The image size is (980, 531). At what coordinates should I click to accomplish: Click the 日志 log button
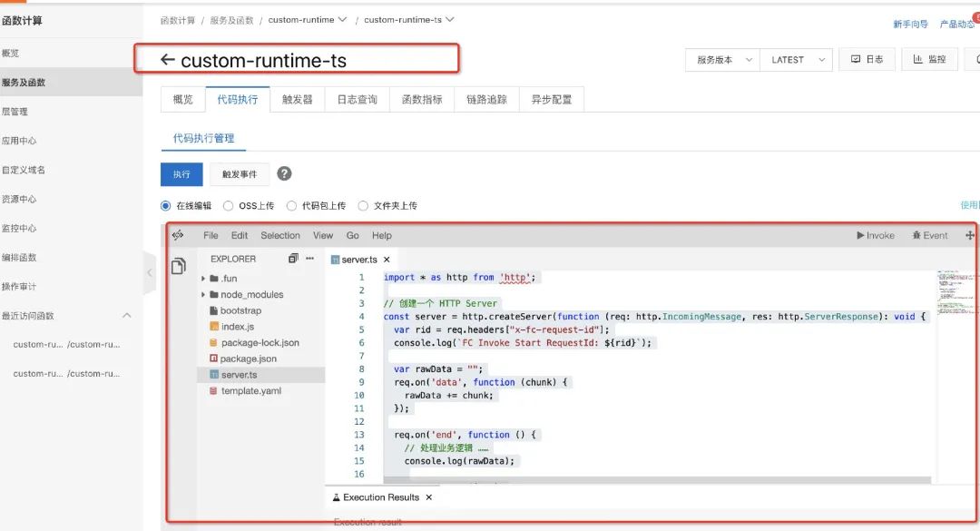tap(867, 59)
